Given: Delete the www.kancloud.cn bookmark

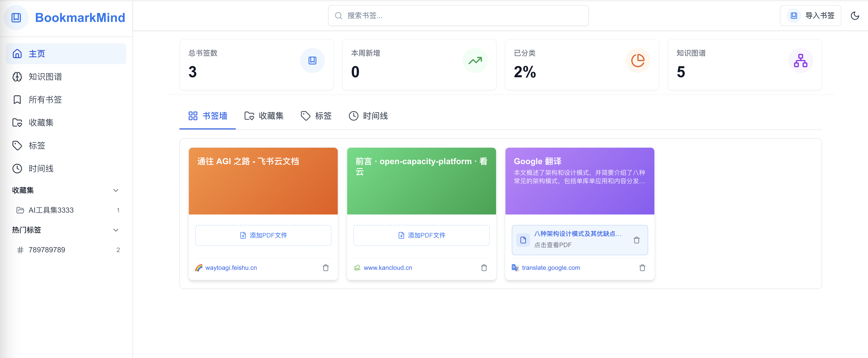Looking at the screenshot, I should 484,268.
